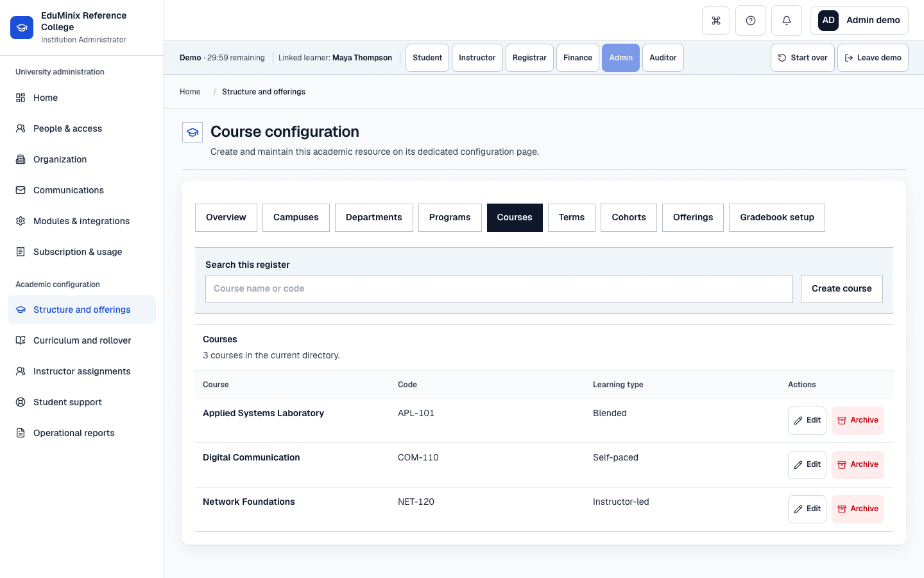Click the Subscription & usage icon
The height and width of the screenshot is (578, 924).
[21, 252]
